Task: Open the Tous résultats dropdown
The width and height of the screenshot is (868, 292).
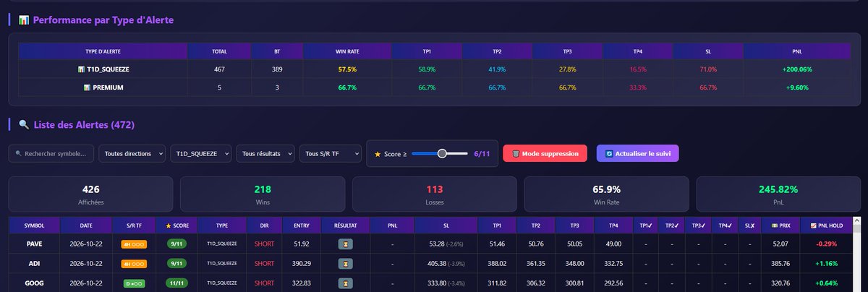Action: tap(265, 154)
